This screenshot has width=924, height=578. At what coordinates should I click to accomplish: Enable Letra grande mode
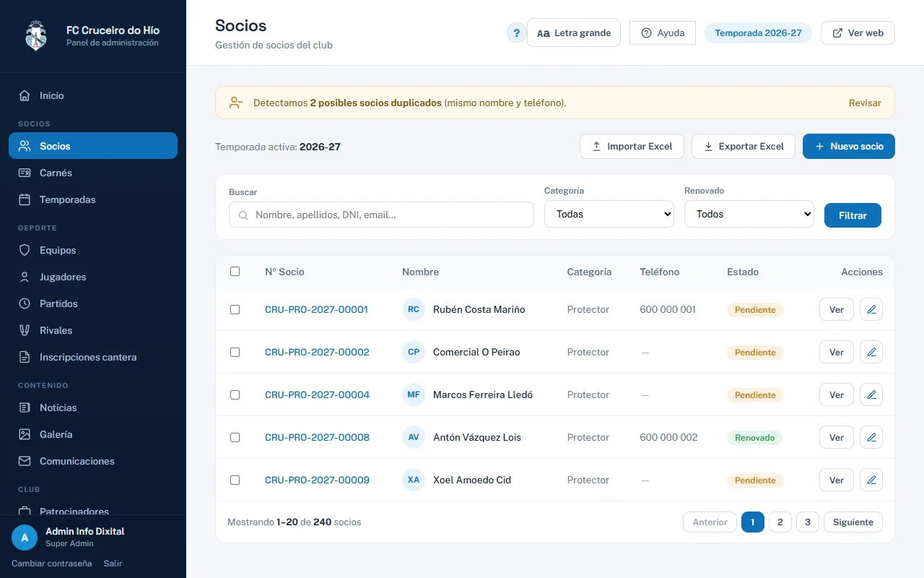[574, 33]
